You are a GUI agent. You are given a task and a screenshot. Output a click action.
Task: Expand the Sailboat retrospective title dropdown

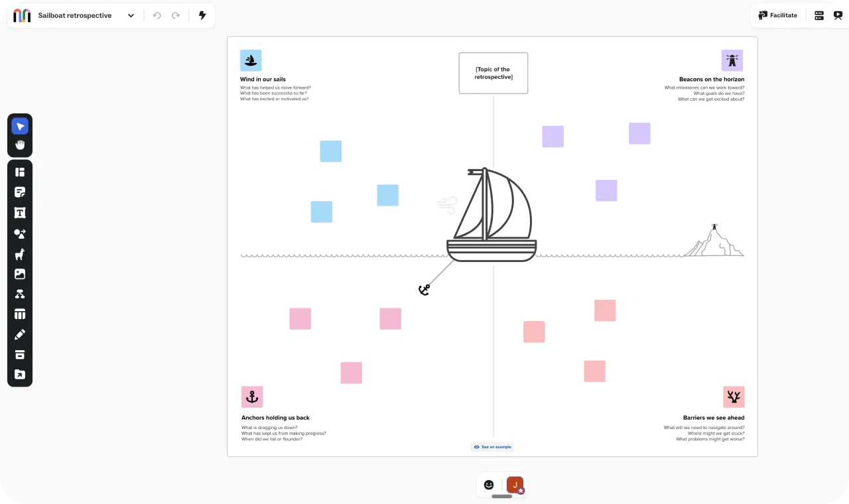(131, 15)
